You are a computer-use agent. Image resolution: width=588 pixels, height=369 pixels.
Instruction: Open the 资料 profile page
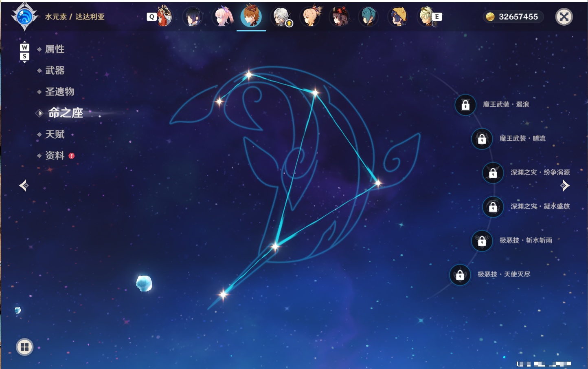(x=55, y=155)
